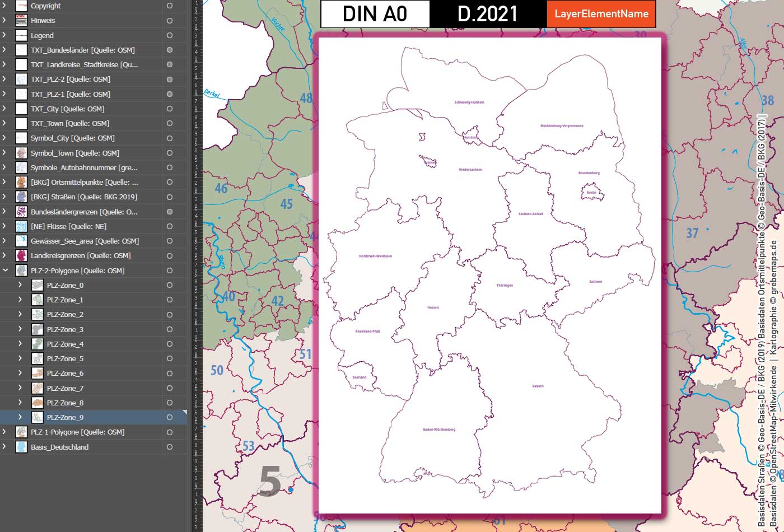Click the PLZ-Zone_0 sublayer thumbnail
Image resolution: width=784 pixels, height=532 pixels.
pos(37,284)
